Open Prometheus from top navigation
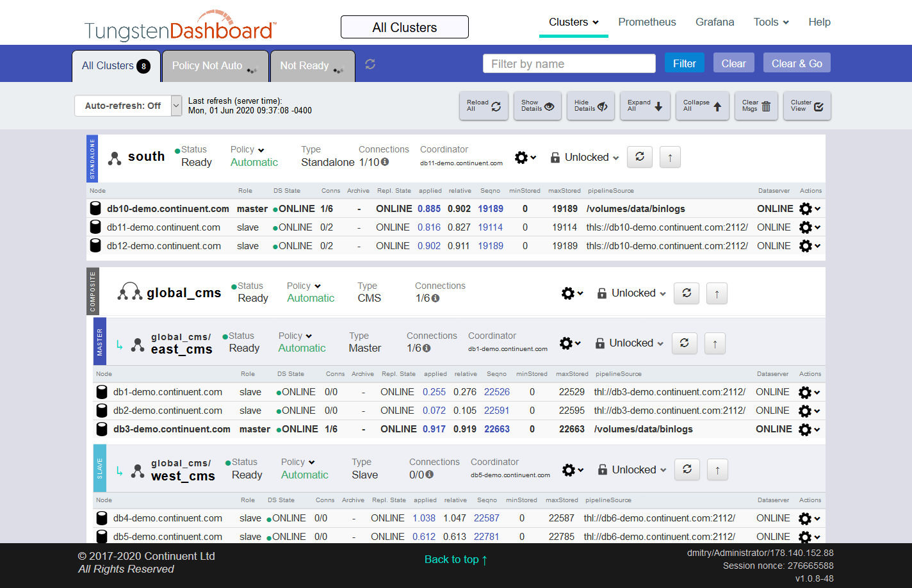The width and height of the screenshot is (912, 588). [647, 22]
